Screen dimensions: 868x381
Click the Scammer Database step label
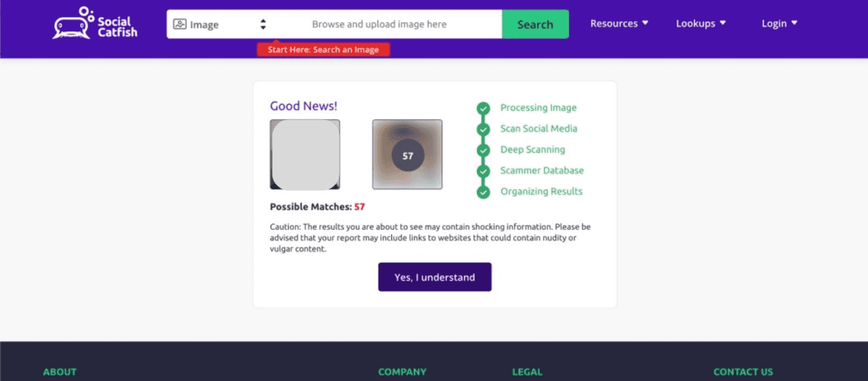click(542, 171)
